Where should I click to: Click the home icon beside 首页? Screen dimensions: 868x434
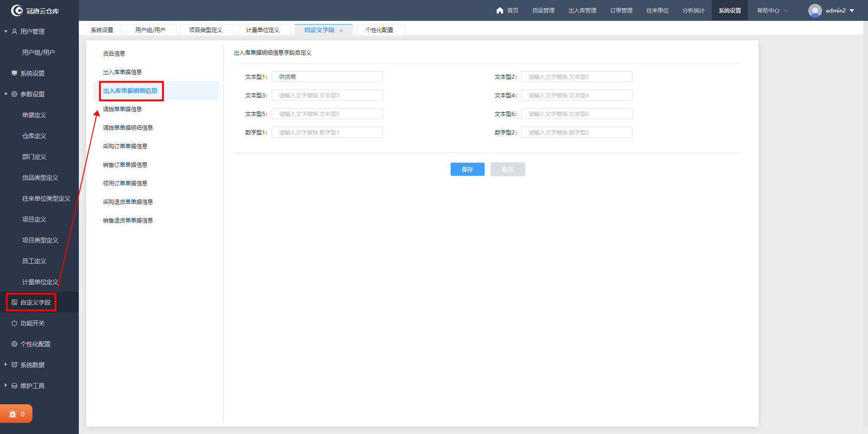tap(500, 10)
